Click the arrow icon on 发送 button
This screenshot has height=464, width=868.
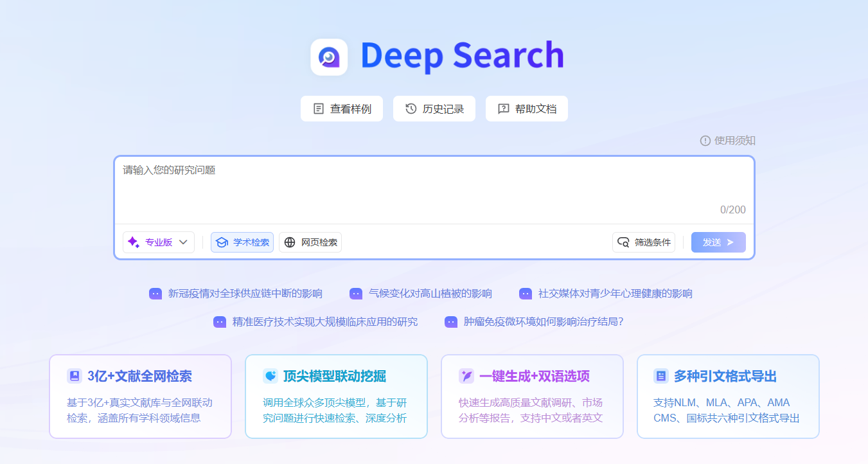[x=731, y=242]
